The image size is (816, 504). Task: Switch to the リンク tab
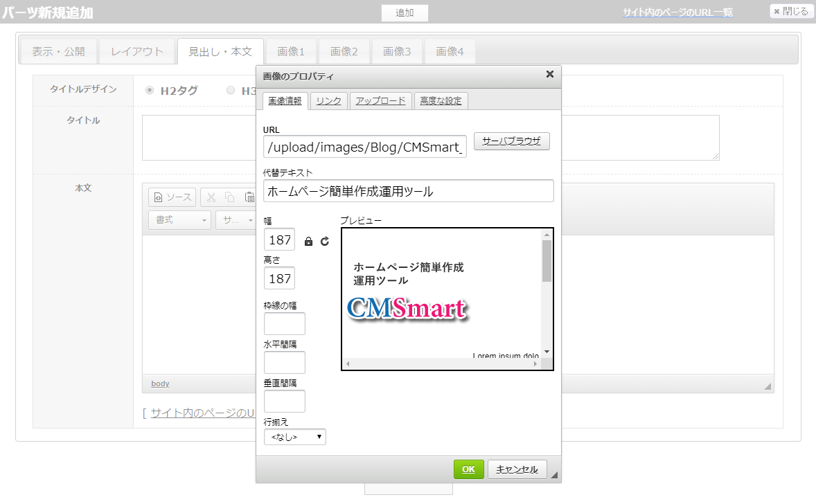point(328,101)
